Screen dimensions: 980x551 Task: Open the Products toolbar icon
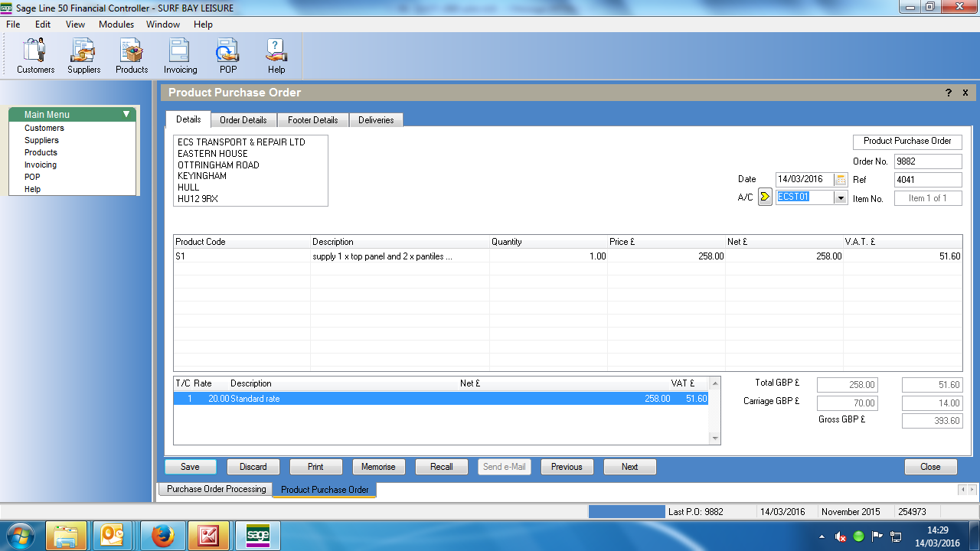132,56
